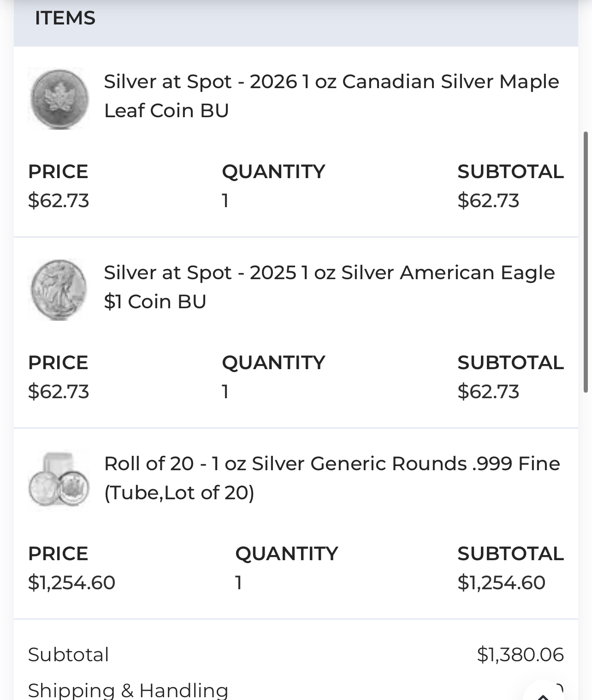Click the Silver American Eagle coin image
592x700 pixels.
pyautogui.click(x=59, y=289)
